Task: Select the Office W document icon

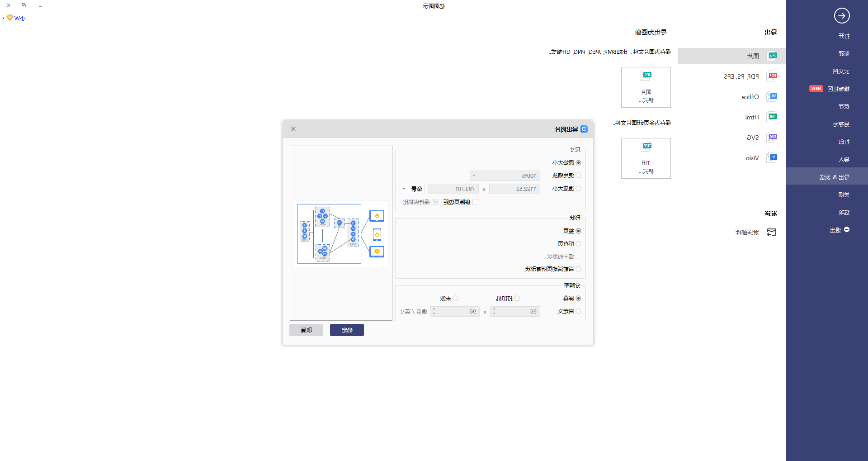Action: click(x=773, y=96)
